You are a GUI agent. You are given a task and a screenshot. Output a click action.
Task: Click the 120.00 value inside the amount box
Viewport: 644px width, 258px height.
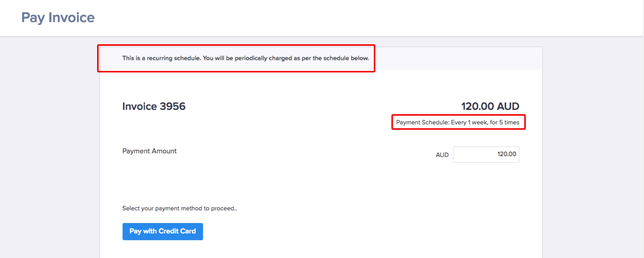click(506, 154)
